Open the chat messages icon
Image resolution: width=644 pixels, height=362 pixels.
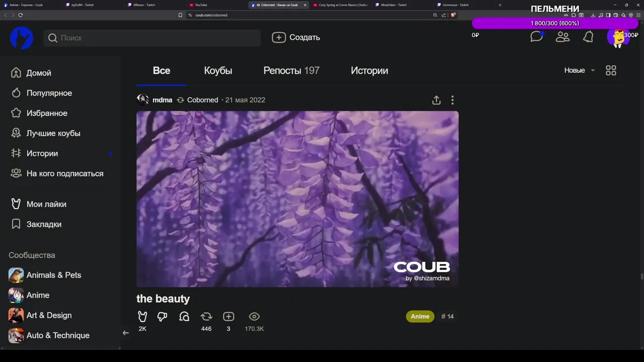coord(536,37)
